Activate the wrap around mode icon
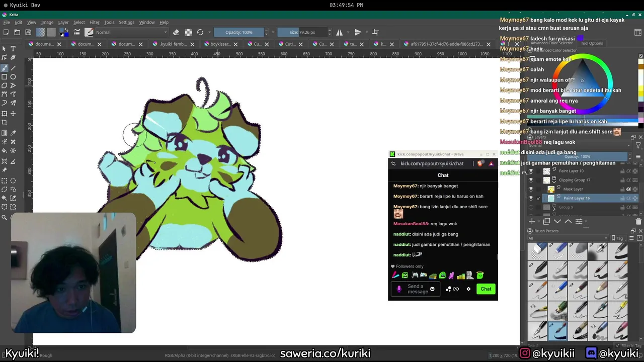The height and width of the screenshot is (362, 644). [375, 32]
